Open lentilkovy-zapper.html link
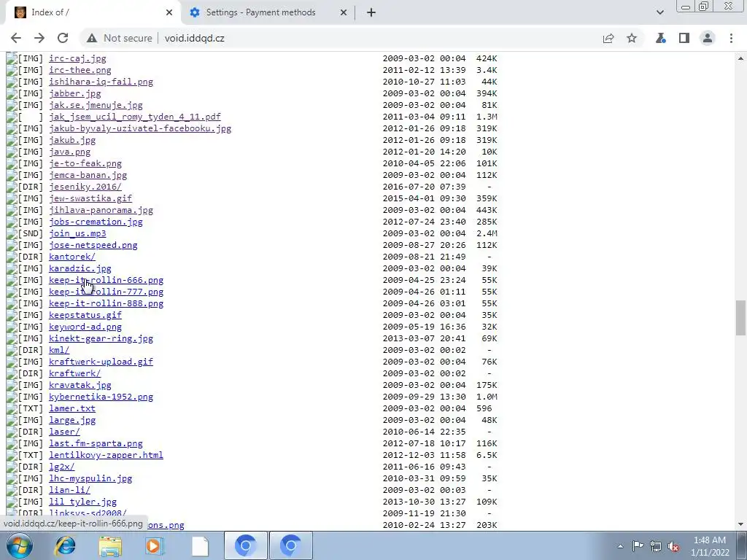The image size is (747, 560). pos(107,455)
